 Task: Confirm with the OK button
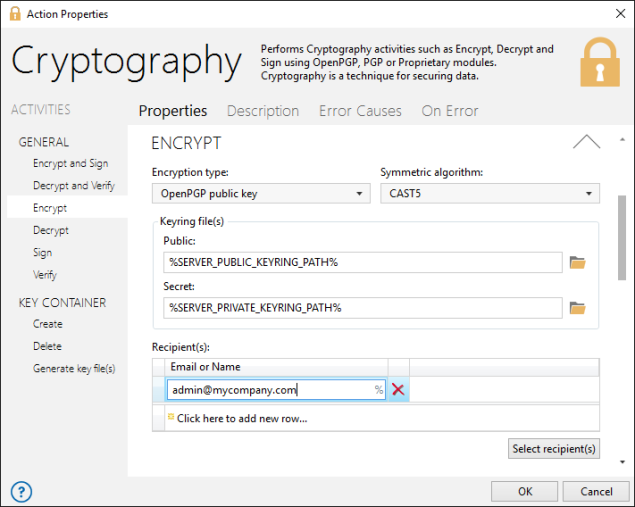point(524,491)
